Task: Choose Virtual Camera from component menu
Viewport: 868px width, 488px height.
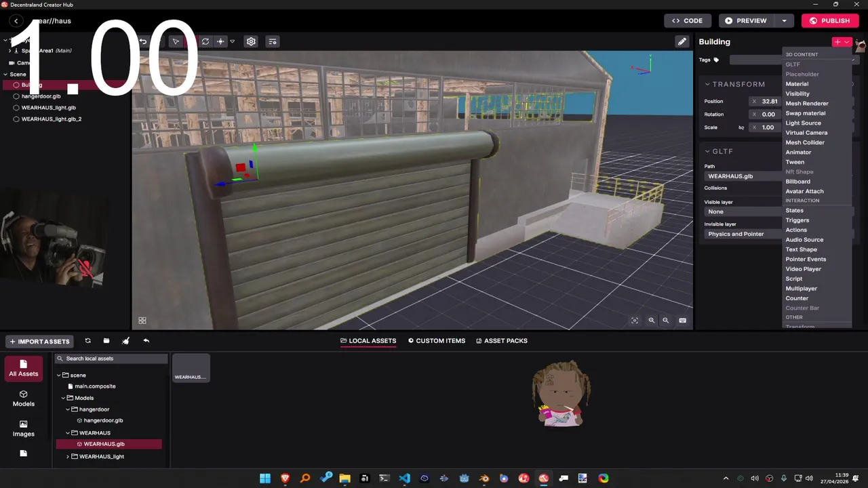Action: pyautogui.click(x=817, y=133)
